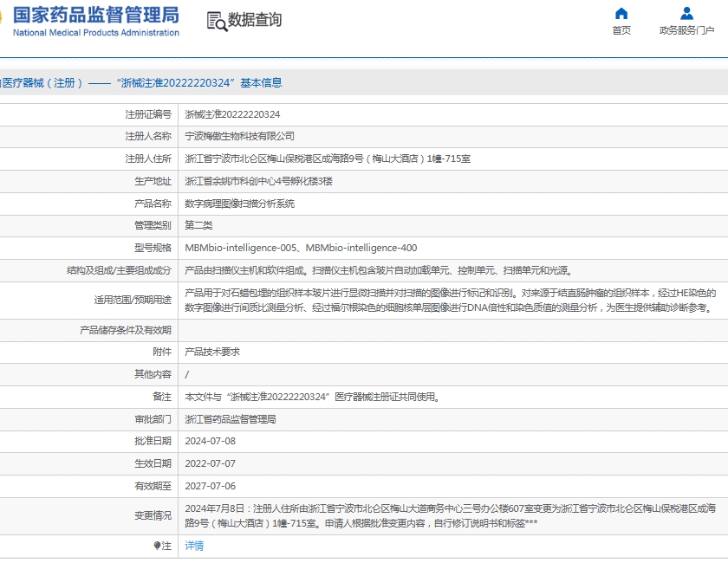Screen dimensions: 728x563
Task: Click the 附件 field label
Action: [x=162, y=352]
